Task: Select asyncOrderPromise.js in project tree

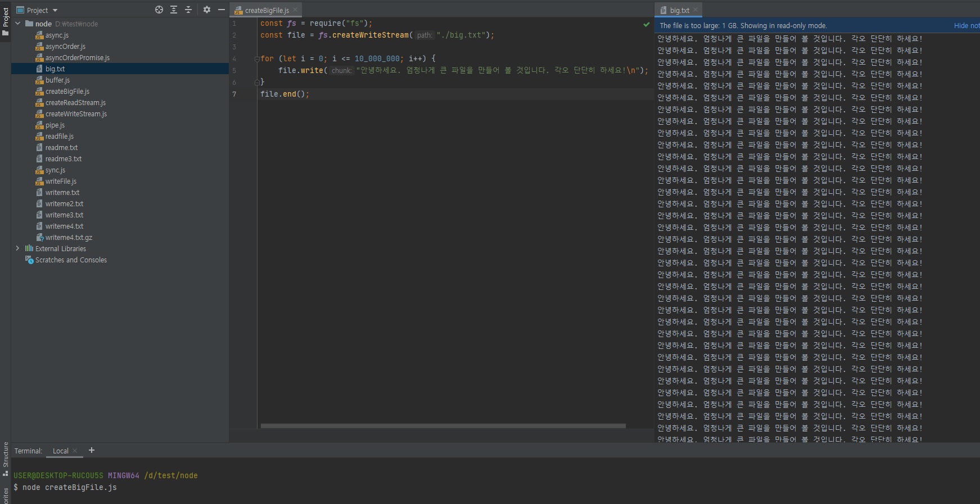Action: click(x=78, y=58)
